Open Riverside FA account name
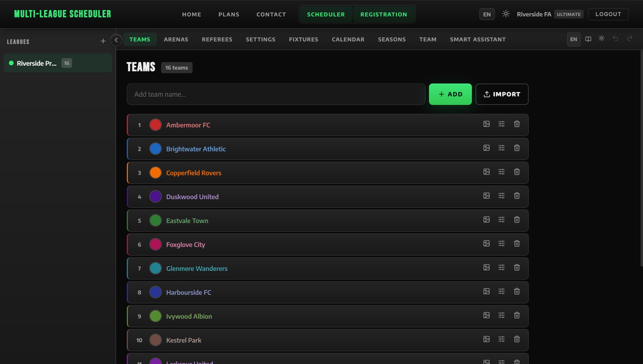 click(x=534, y=14)
